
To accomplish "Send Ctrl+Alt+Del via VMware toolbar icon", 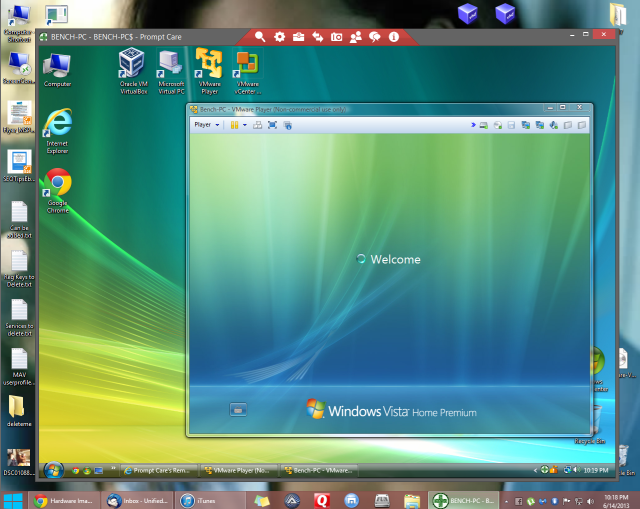I will (258, 125).
